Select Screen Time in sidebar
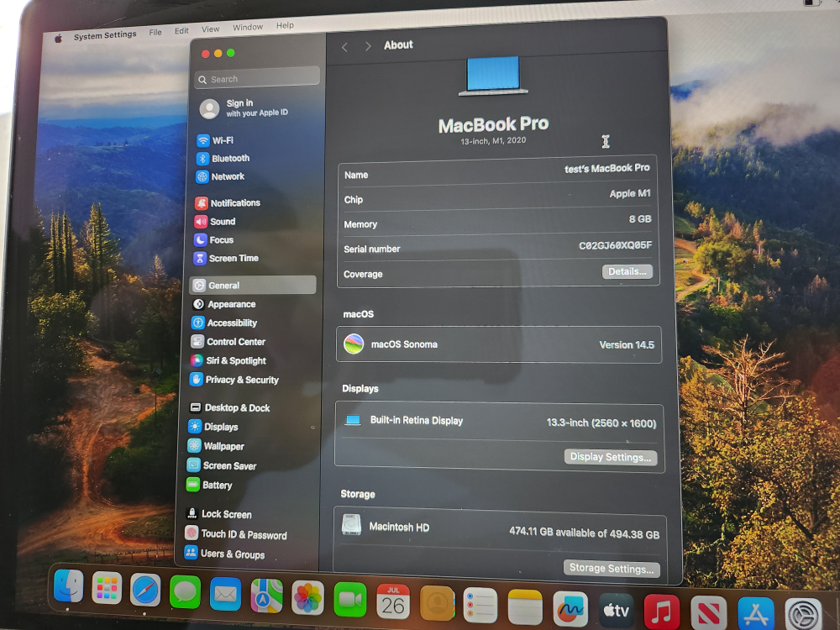This screenshot has width=840, height=630. click(233, 258)
